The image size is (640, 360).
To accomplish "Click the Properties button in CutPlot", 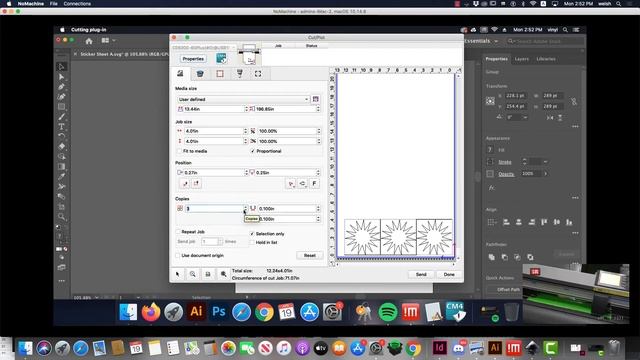I will coord(193,59).
